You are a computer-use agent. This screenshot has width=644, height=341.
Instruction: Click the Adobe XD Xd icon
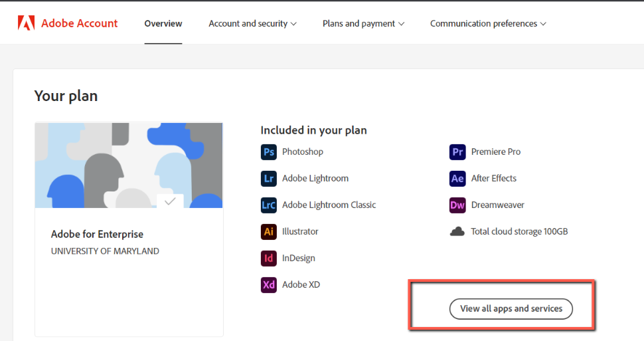point(269,284)
